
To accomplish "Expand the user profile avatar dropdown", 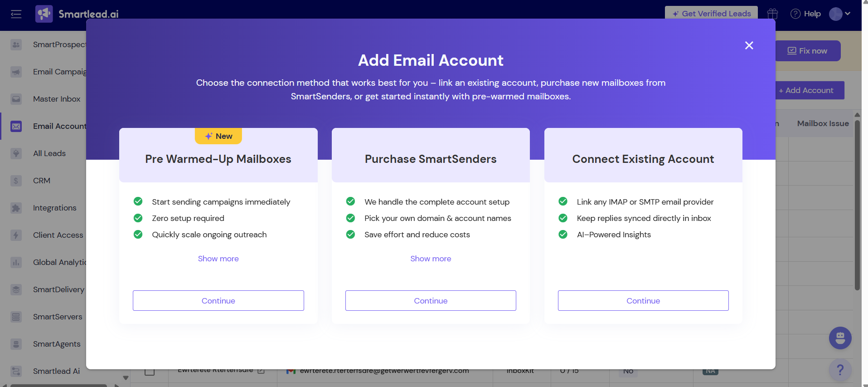I will click(x=840, y=14).
